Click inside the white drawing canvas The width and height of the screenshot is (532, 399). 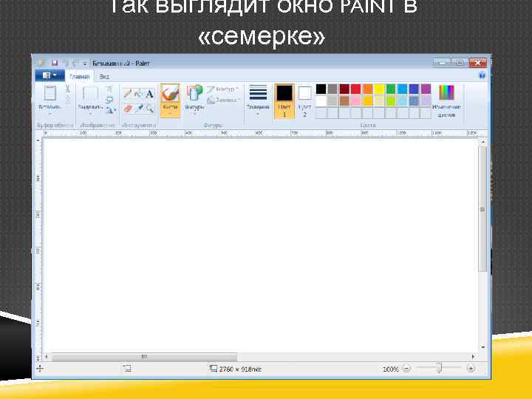(x=260, y=245)
